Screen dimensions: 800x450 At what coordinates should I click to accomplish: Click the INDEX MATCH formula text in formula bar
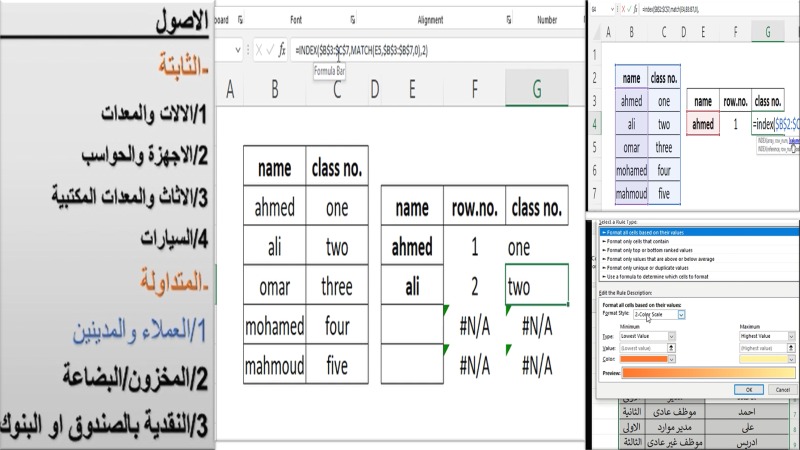361,50
